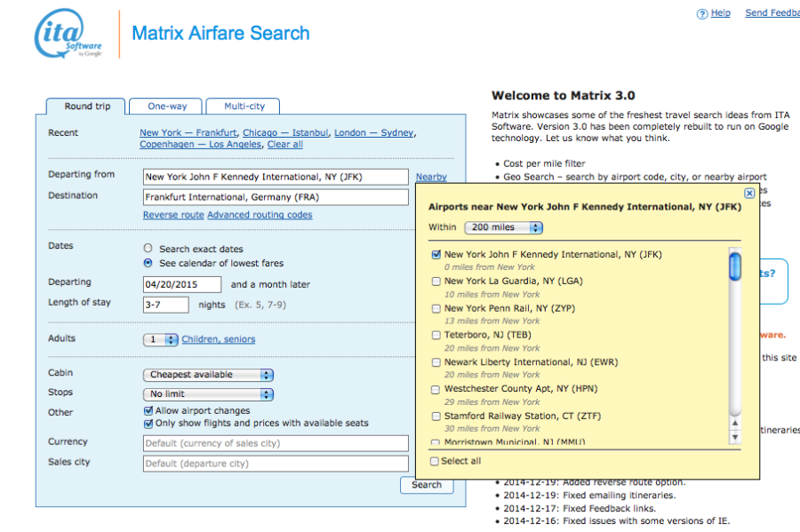Expand the Cabin class dropdown

pos(208,375)
